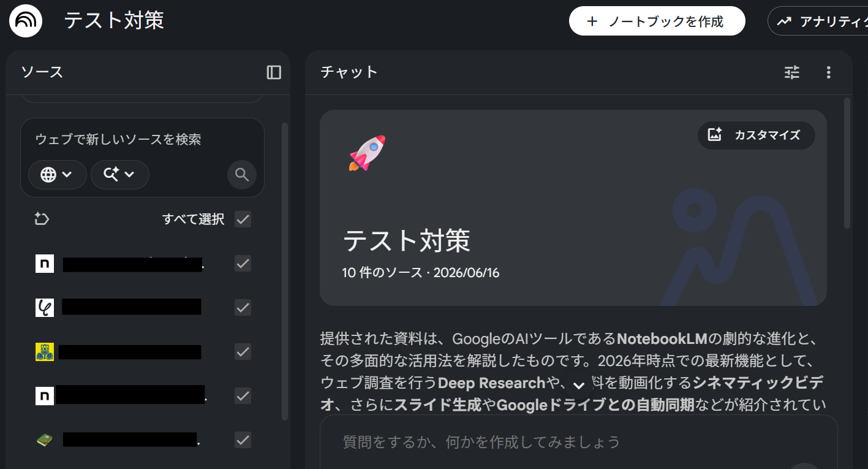
Task: Click the Sources panel vertical scrollbar
Action: coord(284,271)
